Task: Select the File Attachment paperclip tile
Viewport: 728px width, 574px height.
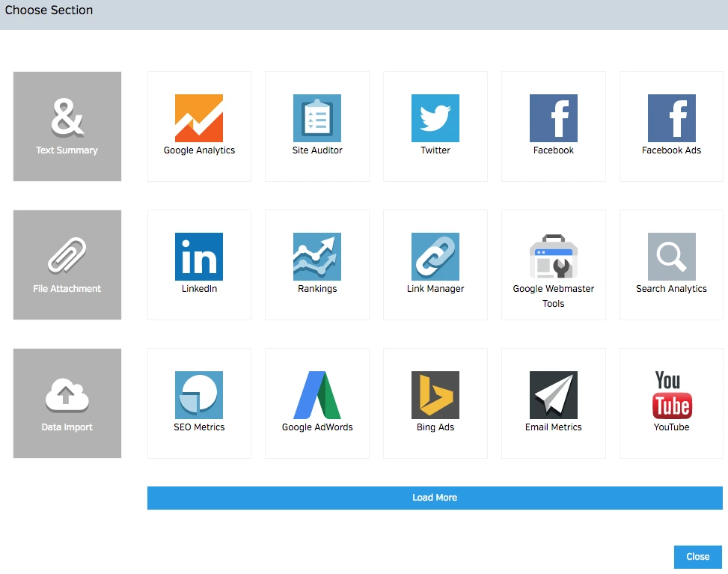Action: [x=67, y=265]
